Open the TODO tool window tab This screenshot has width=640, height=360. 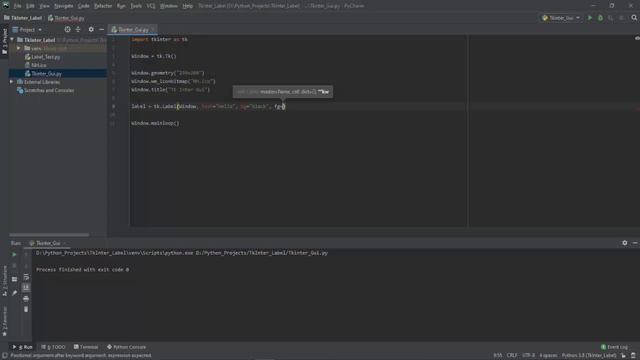pyautogui.click(x=53, y=347)
